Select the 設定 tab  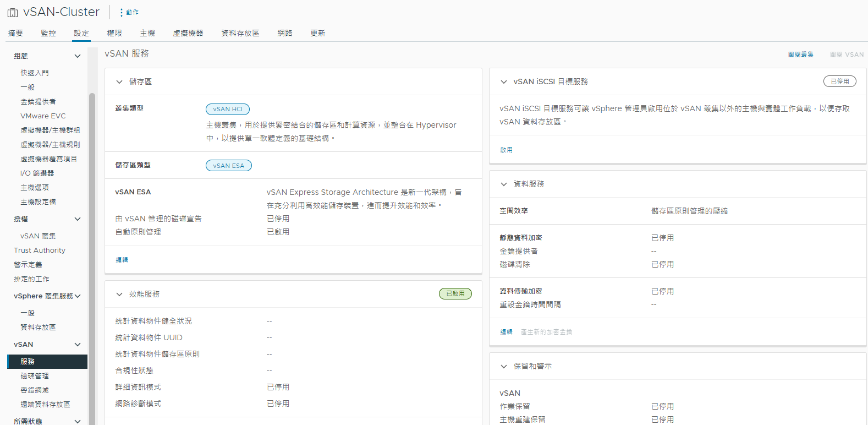click(81, 33)
